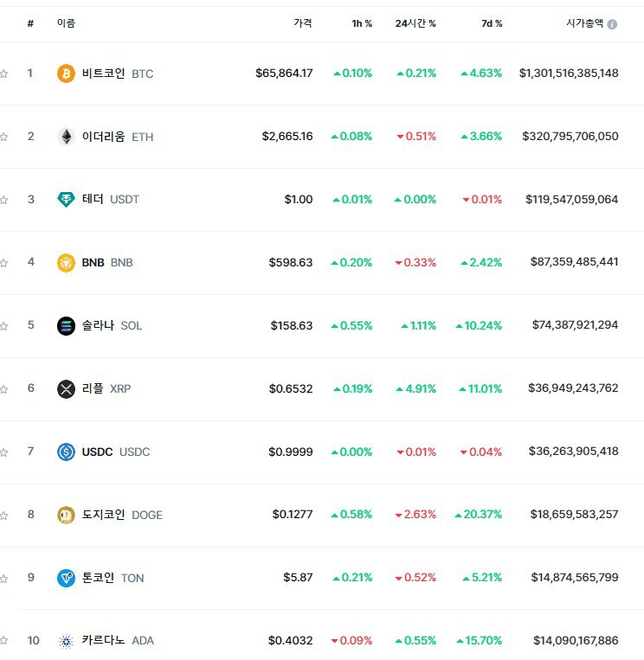The width and height of the screenshot is (644, 660).
Task: Sort by the 가격 price column header
Action: pos(303,23)
